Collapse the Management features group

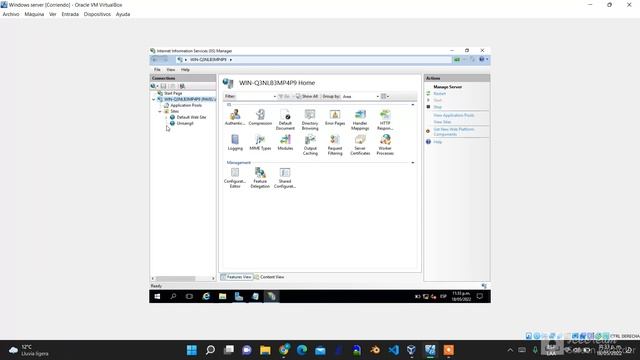pos(413,162)
